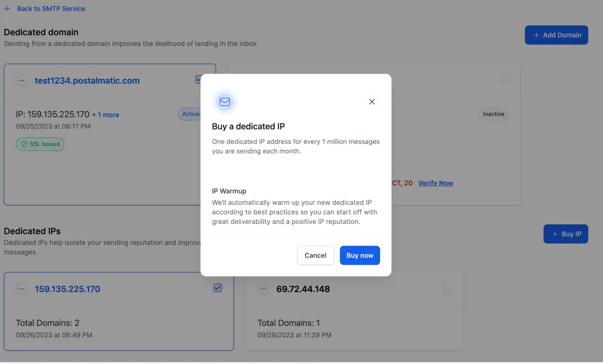Click the Buy now button
Screen dimensions: 603x364
pos(360,255)
